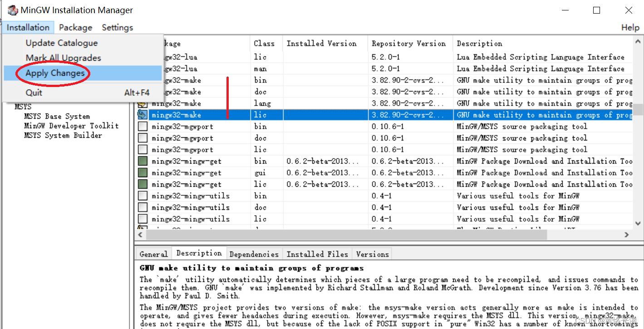The width and height of the screenshot is (644, 329).
Task: Open the Package menu
Action: 75,28
